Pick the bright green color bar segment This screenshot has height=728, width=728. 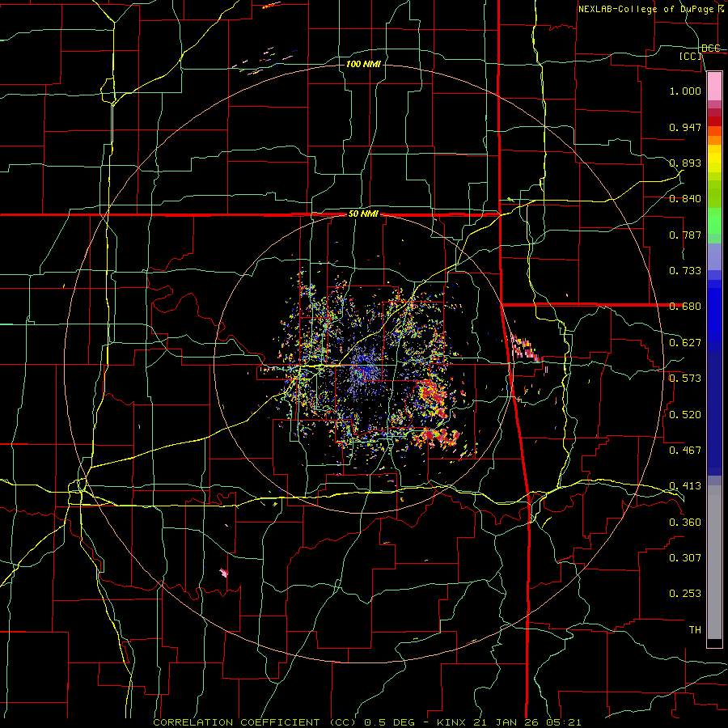pos(714,221)
